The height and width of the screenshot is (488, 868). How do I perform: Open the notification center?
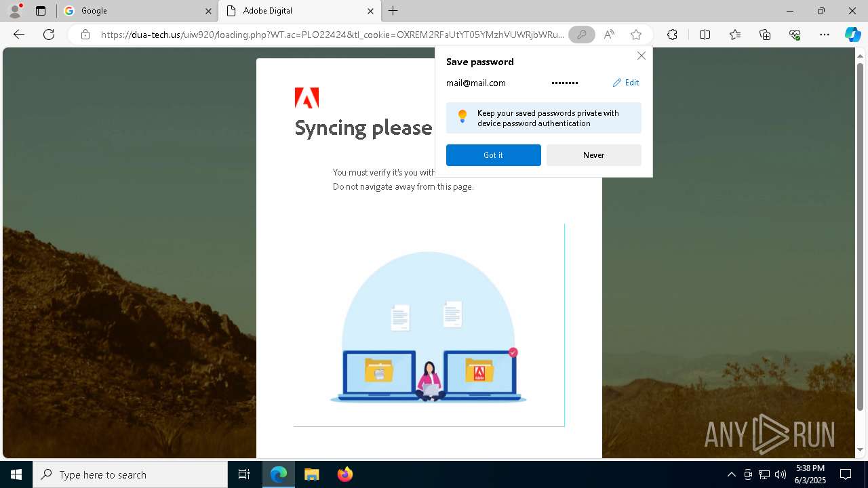tap(846, 474)
